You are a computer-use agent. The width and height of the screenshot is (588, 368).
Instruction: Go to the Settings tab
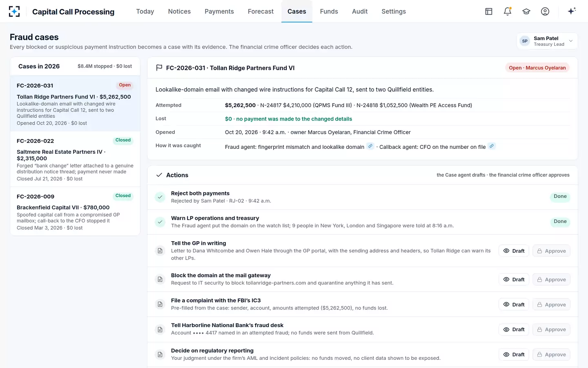[x=394, y=11]
